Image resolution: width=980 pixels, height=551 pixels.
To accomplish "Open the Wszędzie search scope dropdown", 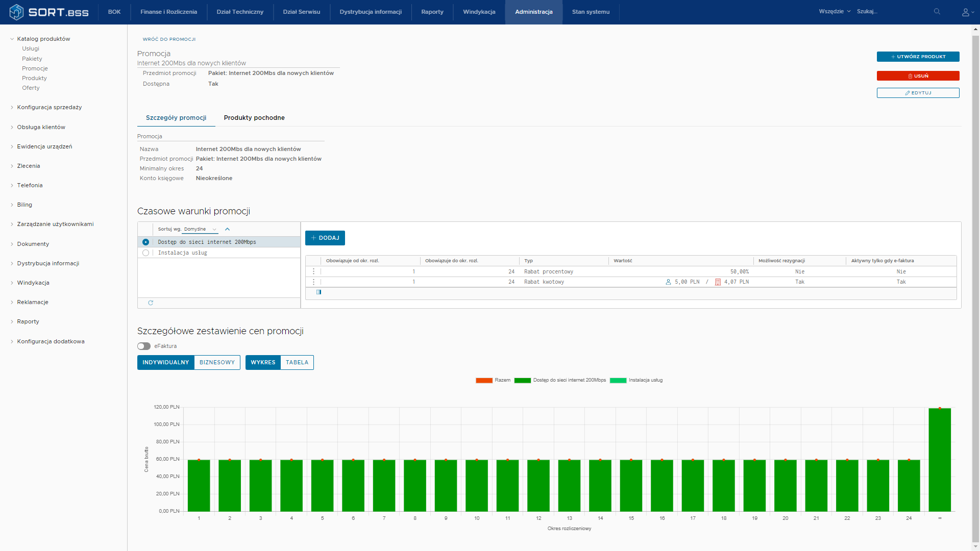I will (834, 11).
